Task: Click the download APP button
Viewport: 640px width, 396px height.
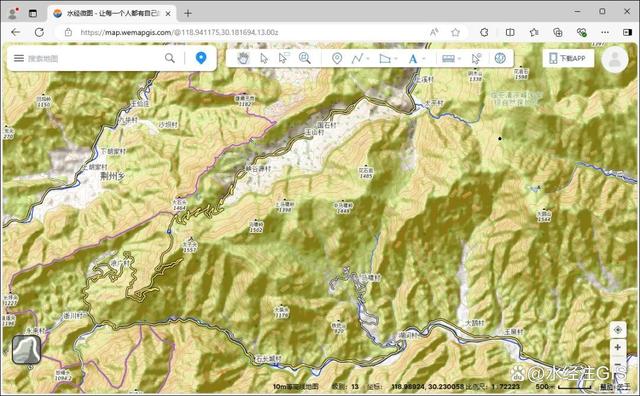Action: [568, 58]
